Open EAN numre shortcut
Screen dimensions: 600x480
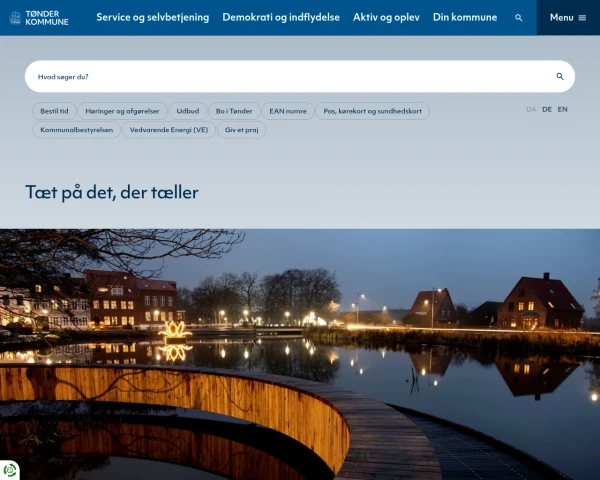pyautogui.click(x=288, y=111)
